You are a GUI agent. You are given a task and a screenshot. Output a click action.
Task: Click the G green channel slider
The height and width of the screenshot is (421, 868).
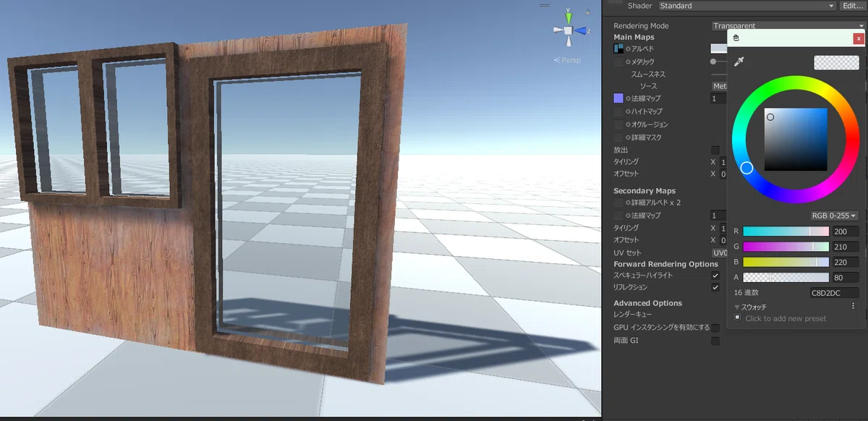pos(786,247)
